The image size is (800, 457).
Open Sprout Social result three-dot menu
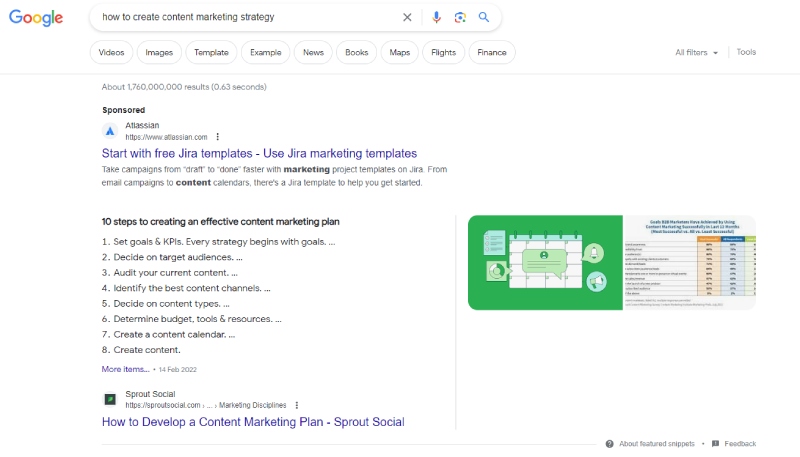tap(296, 405)
